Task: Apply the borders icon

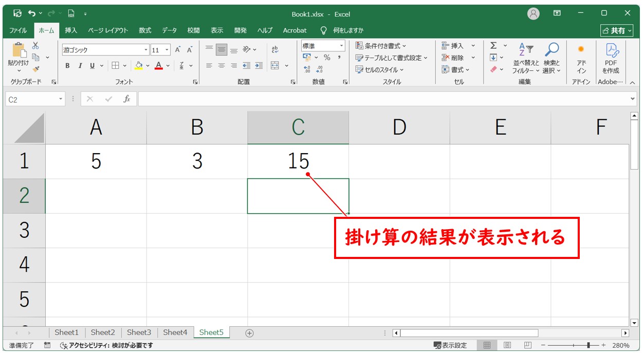Action: 115,65
